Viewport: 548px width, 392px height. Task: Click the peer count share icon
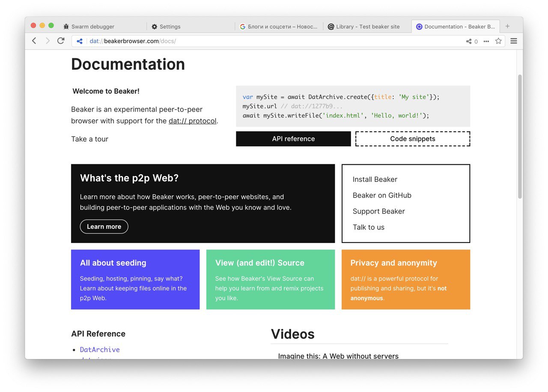coord(469,42)
